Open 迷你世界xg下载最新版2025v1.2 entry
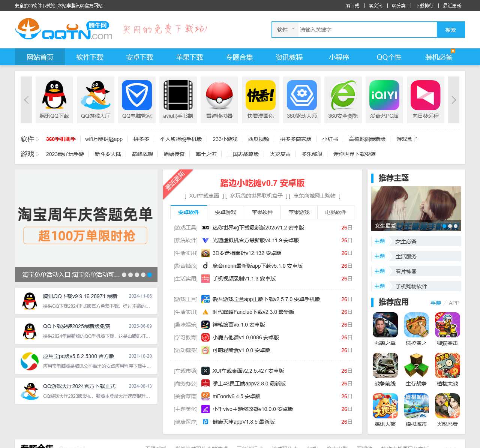This screenshot has height=448, width=480. [258, 228]
